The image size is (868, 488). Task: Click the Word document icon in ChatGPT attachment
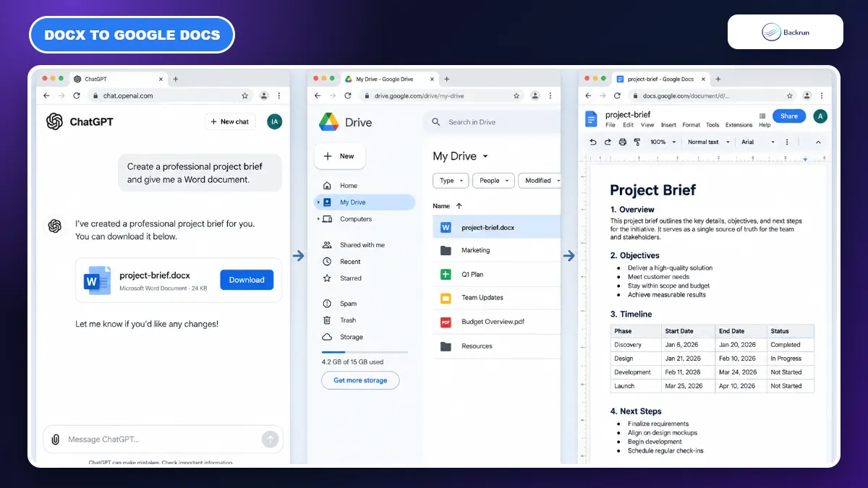point(97,280)
